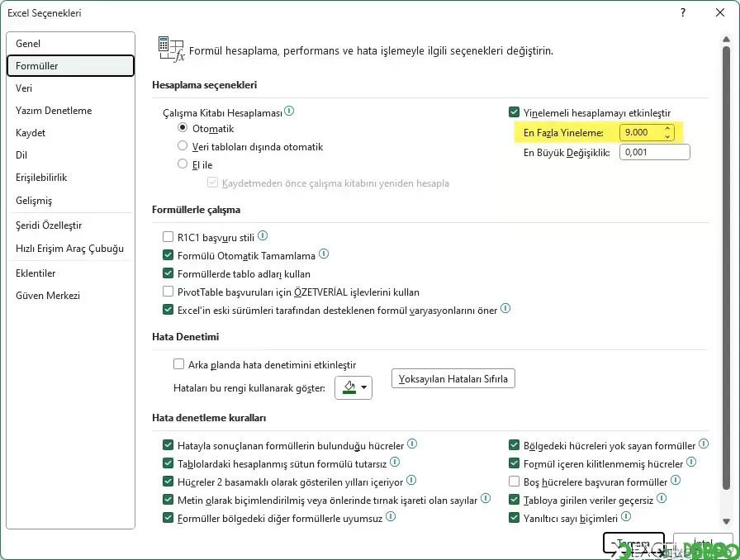Open the error color dropdown arrow

364,387
